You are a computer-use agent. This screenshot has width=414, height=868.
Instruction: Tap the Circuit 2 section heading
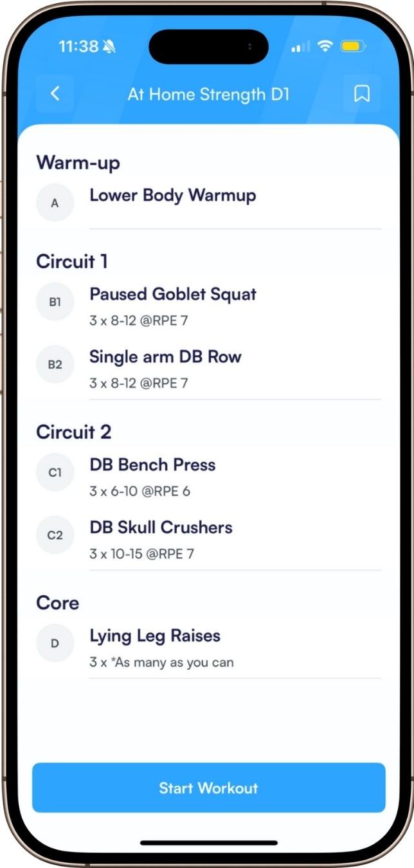click(73, 432)
